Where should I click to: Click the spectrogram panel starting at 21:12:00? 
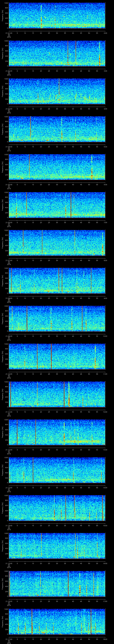coord(57,432)
